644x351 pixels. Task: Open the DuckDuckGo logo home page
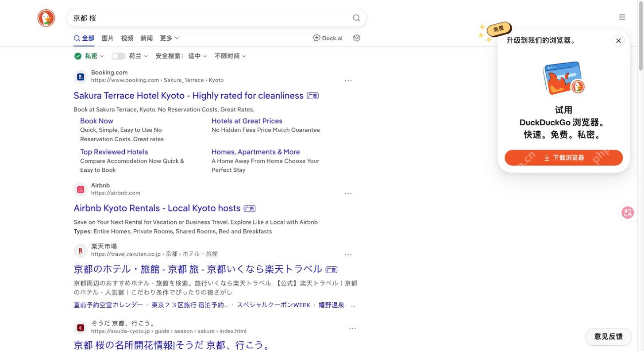coord(46,18)
